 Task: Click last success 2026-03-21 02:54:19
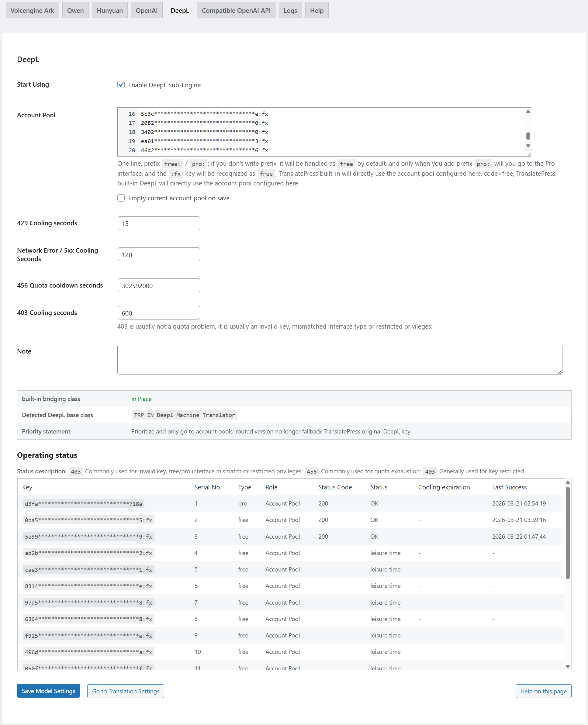(519, 503)
